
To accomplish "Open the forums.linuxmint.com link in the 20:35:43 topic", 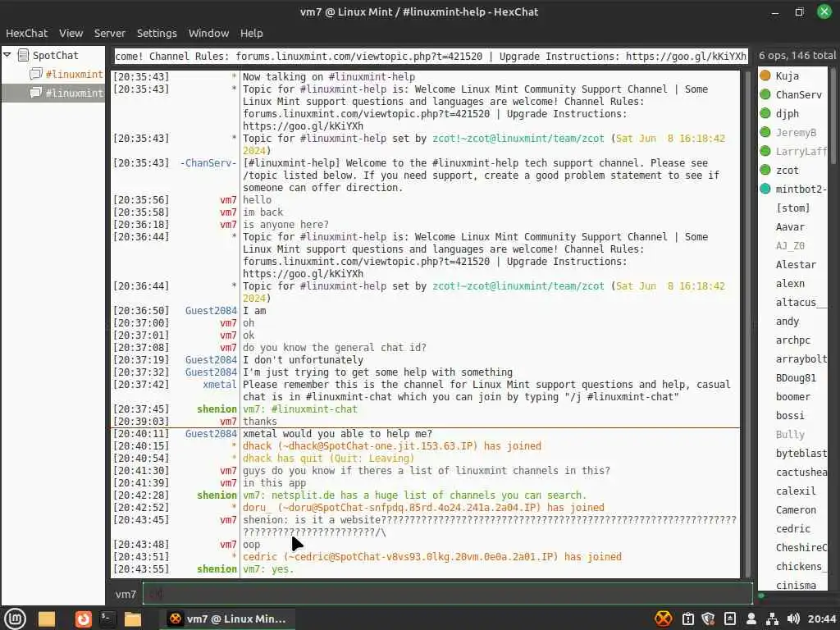I will point(367,113).
